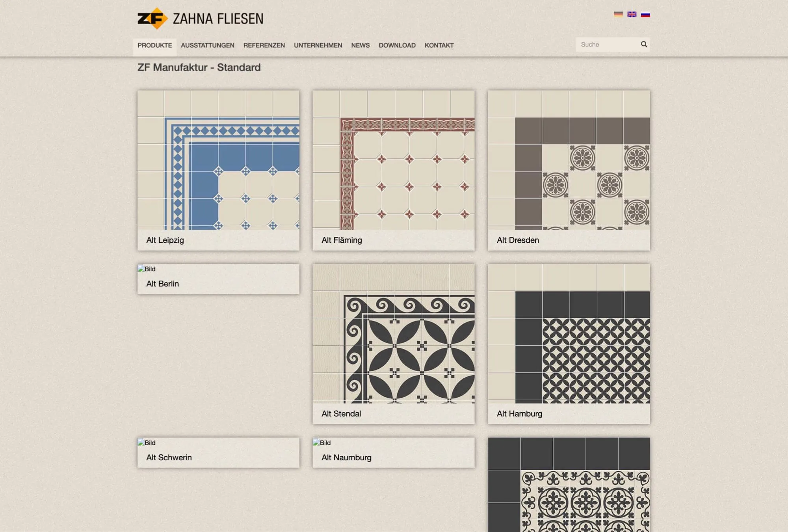Click into the Suche search field

click(x=608, y=45)
